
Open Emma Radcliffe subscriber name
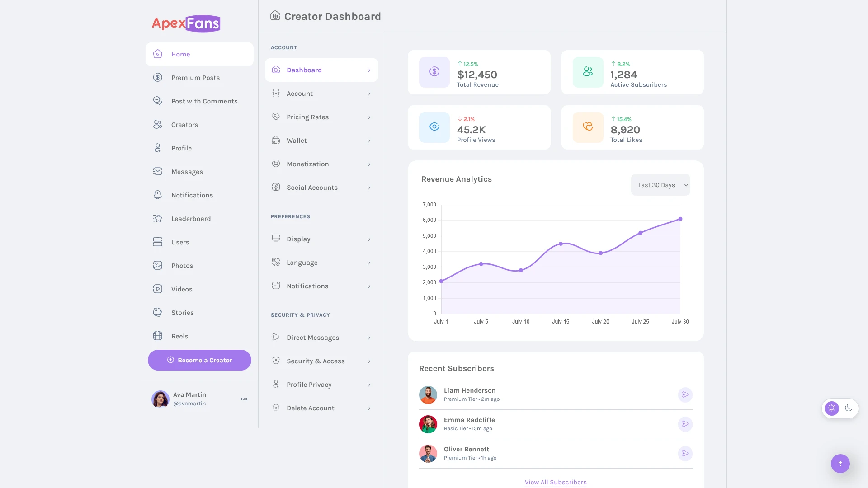tap(469, 420)
